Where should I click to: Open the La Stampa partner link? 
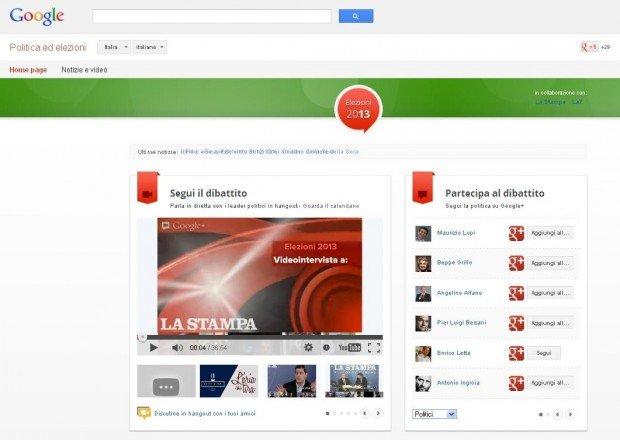[x=550, y=102]
